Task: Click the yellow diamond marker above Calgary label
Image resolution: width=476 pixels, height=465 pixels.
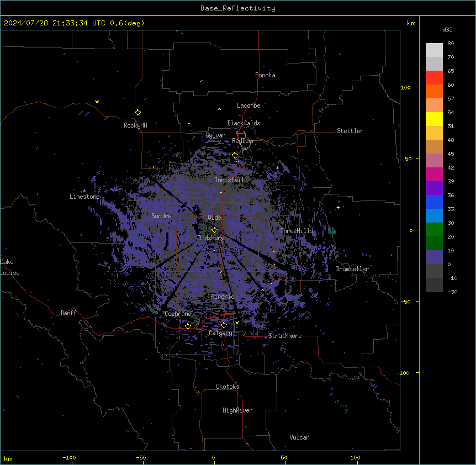Action: tap(224, 325)
